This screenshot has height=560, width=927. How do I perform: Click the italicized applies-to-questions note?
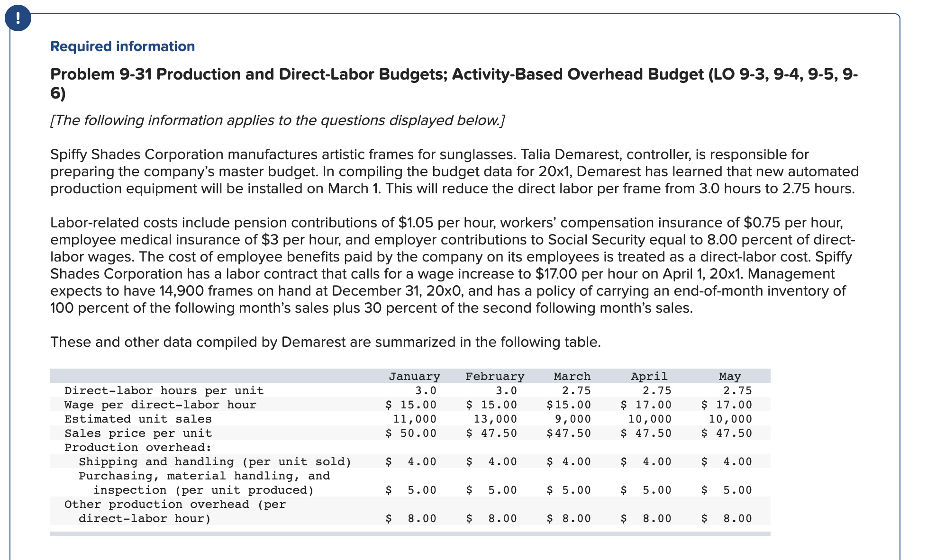tap(277, 120)
